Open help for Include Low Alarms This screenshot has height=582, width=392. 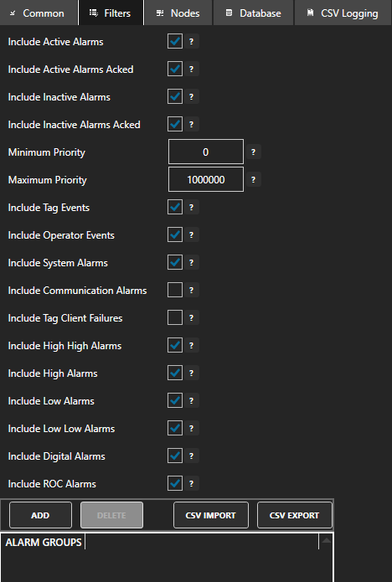coord(191,400)
